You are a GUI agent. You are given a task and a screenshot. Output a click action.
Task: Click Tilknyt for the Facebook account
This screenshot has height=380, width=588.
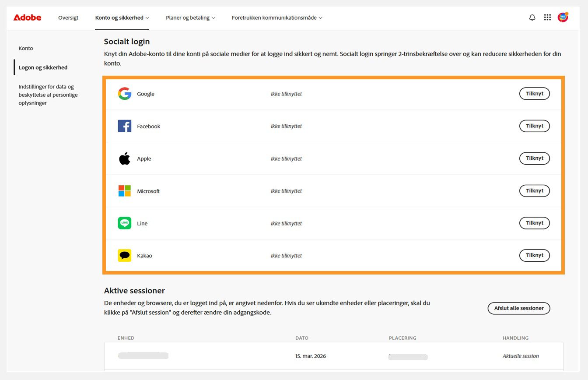pos(534,126)
